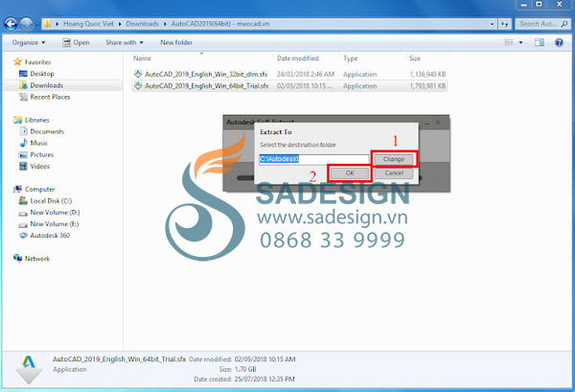
Task: Select AutoCAD_2019_English_Win_64bit_Trial.sfx file
Action: (206, 86)
